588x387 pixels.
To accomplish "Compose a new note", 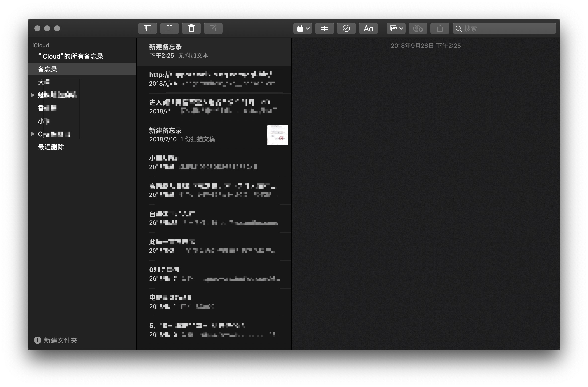I will coord(213,28).
